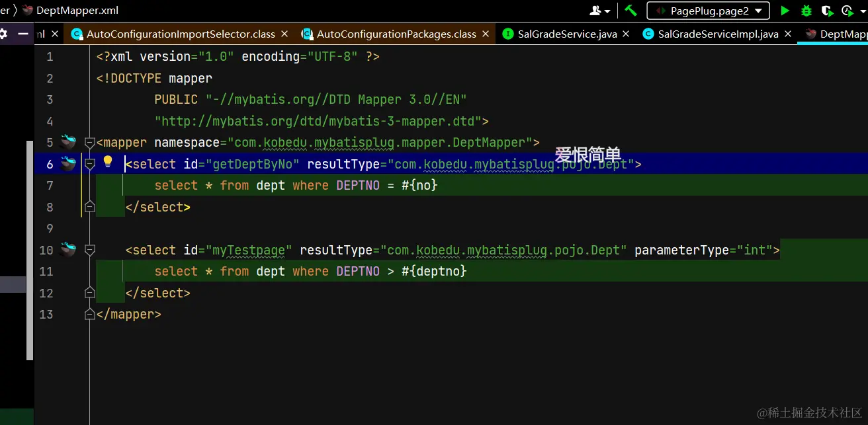Close the SalGradeService.java tab
Screen dimensions: 868x425
coord(626,33)
